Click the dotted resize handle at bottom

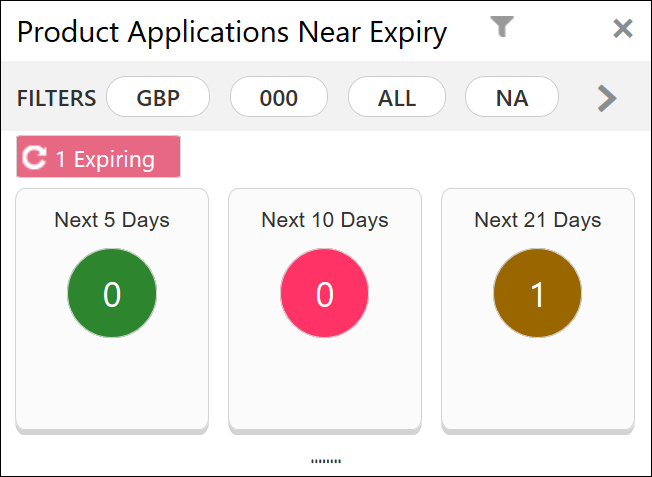[x=326, y=461]
